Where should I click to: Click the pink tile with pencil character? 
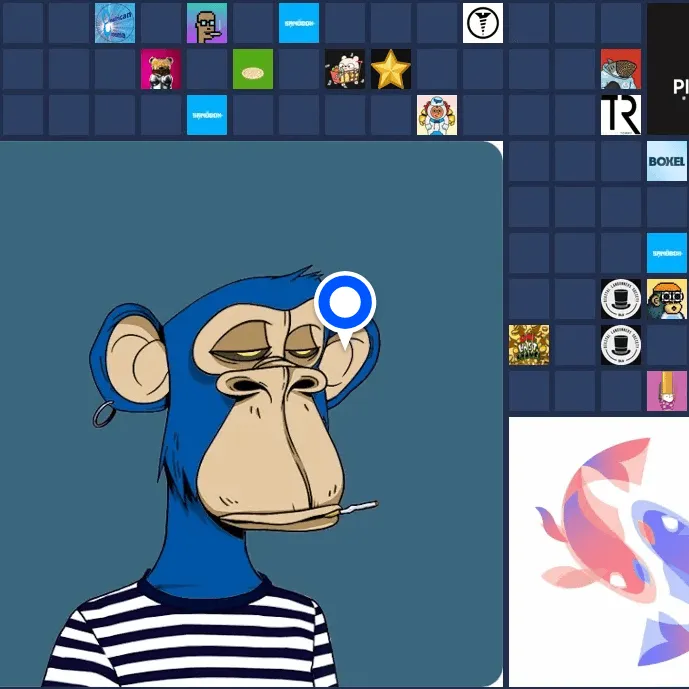point(667,391)
